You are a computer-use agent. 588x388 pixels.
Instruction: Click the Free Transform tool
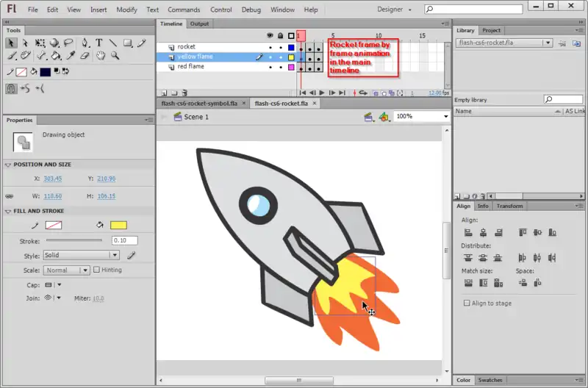tap(40, 43)
